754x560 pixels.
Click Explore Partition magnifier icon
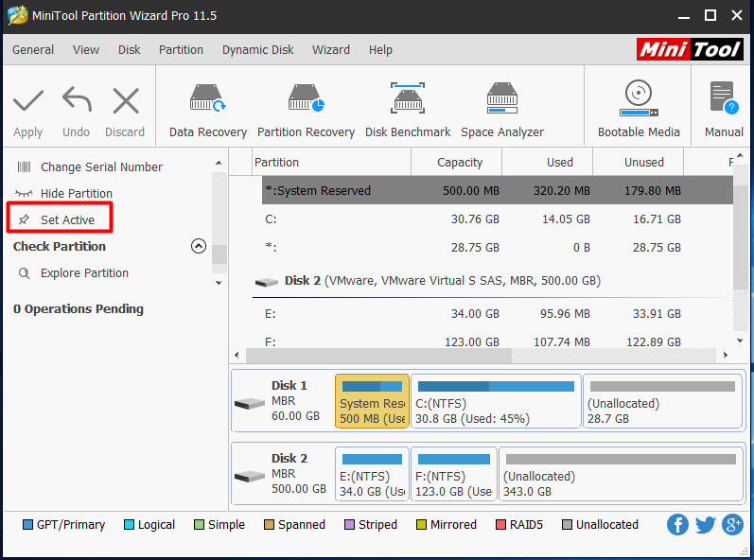(24, 273)
